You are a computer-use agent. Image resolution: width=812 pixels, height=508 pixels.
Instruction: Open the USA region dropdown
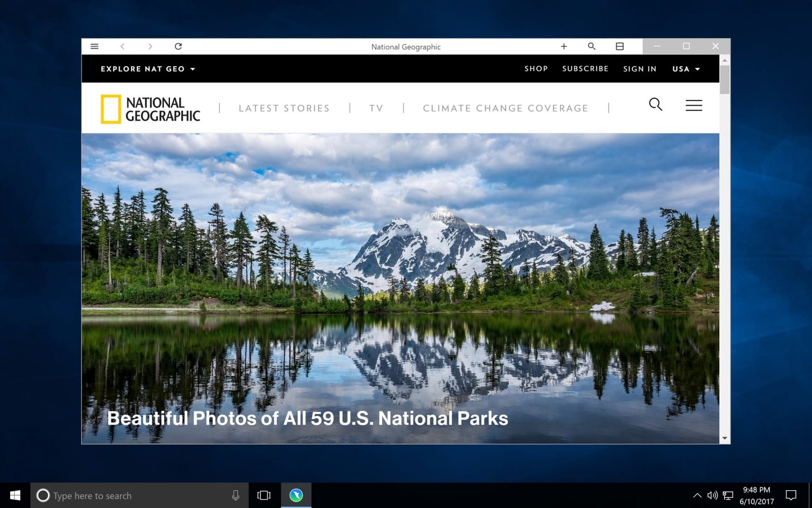(x=685, y=68)
